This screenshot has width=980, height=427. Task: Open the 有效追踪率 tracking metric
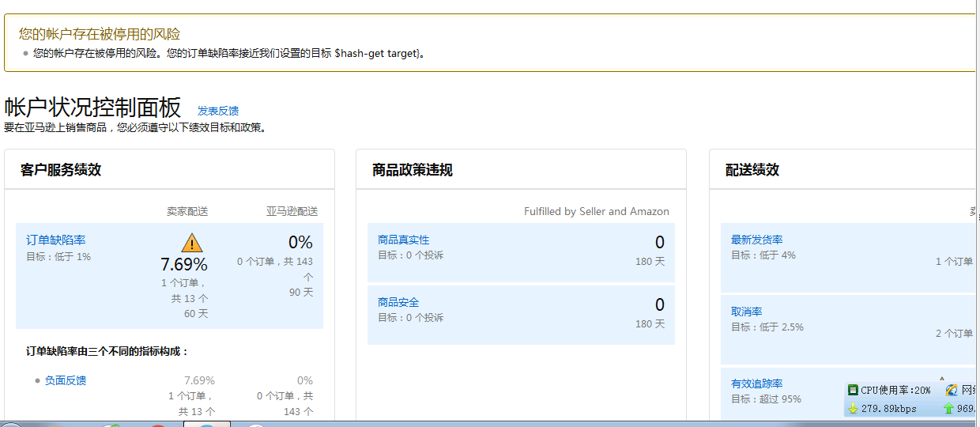[x=757, y=384]
